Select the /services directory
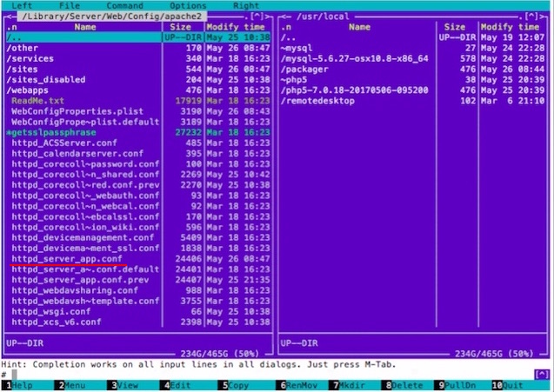Image resolution: width=554 pixels, height=392 pixels. tap(138, 58)
